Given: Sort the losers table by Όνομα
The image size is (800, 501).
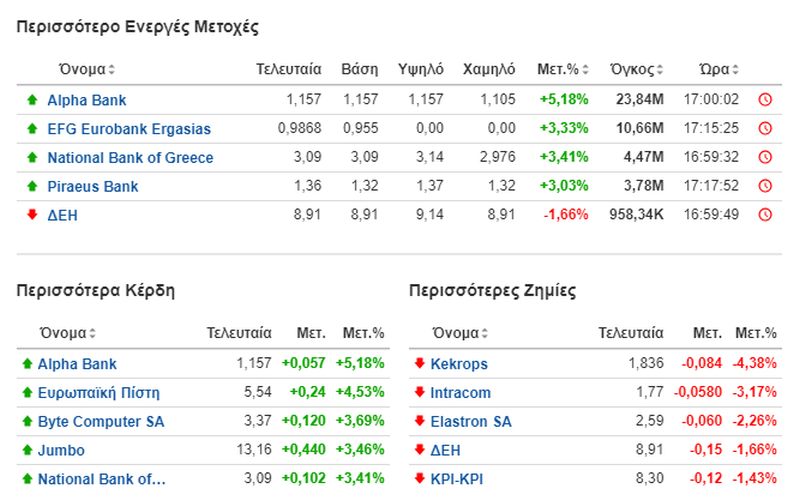Looking at the screenshot, I should click(460, 333).
